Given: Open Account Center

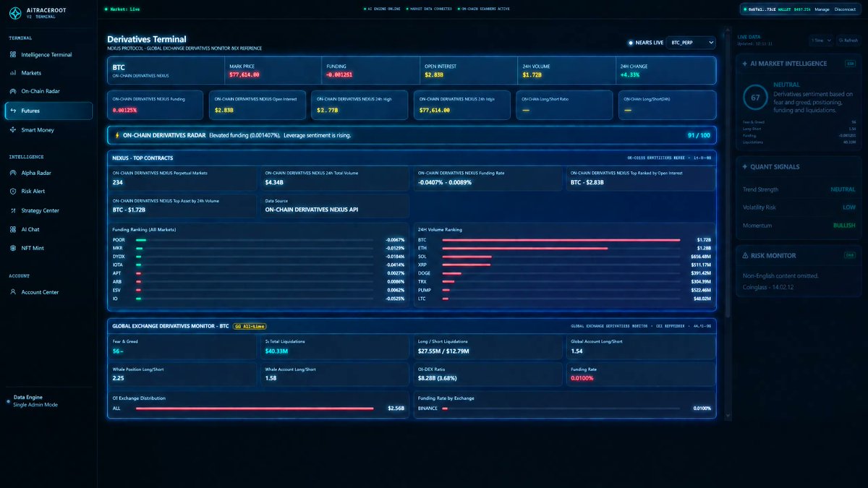Looking at the screenshot, I should point(48,292).
